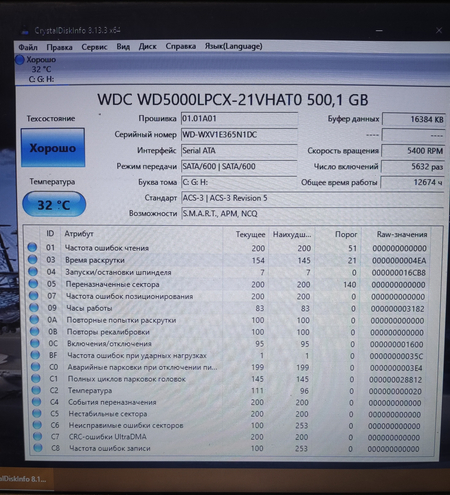Image resolution: width=450 pixels, height=495 pixels.
Task: Open the Язык(Language) menu
Action: pos(233,46)
